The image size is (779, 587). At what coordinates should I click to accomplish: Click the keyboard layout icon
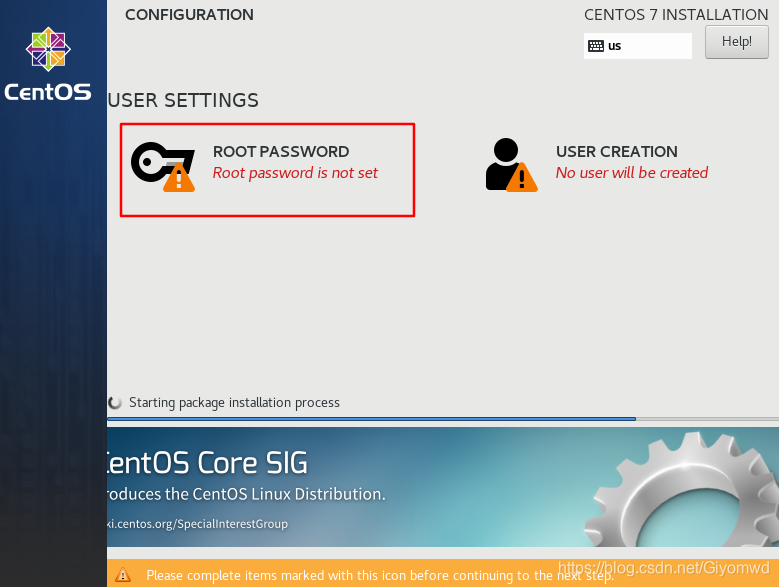coord(596,46)
